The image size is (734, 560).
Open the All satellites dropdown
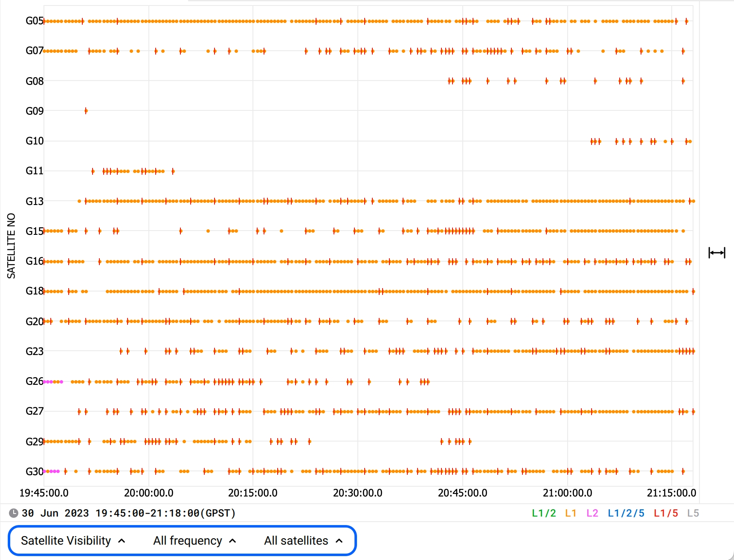(303, 541)
